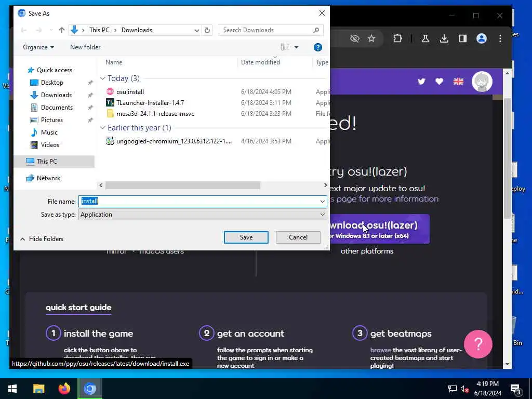Select This PC in the navigation pane

click(x=47, y=162)
